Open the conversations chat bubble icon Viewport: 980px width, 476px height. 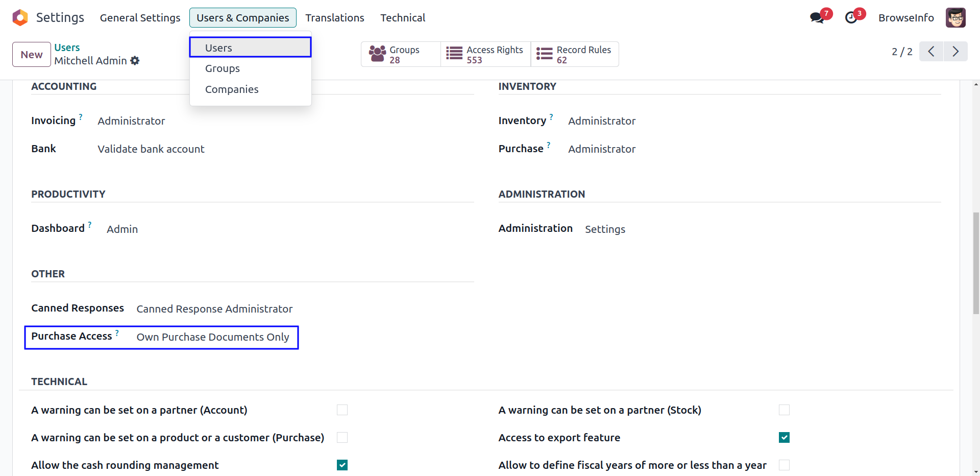[817, 18]
